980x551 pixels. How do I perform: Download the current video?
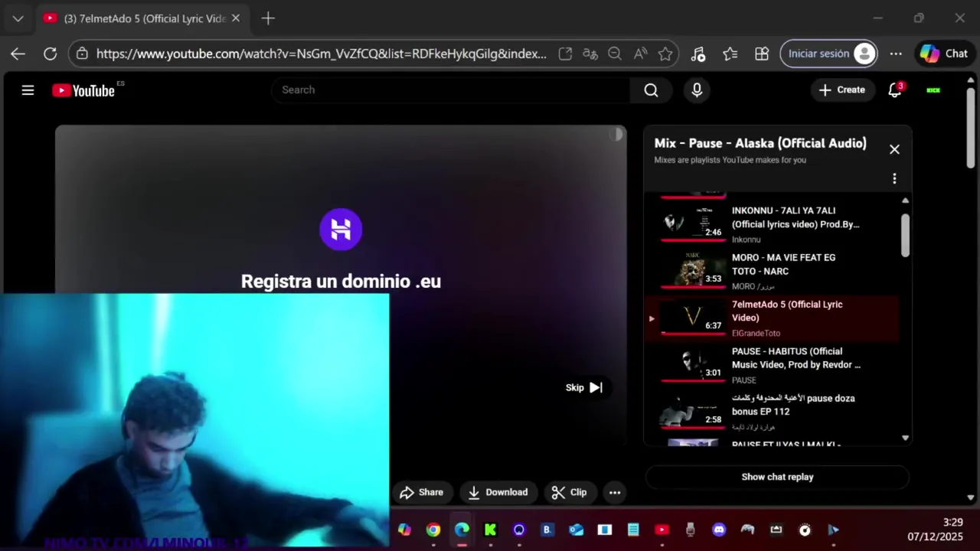point(498,493)
